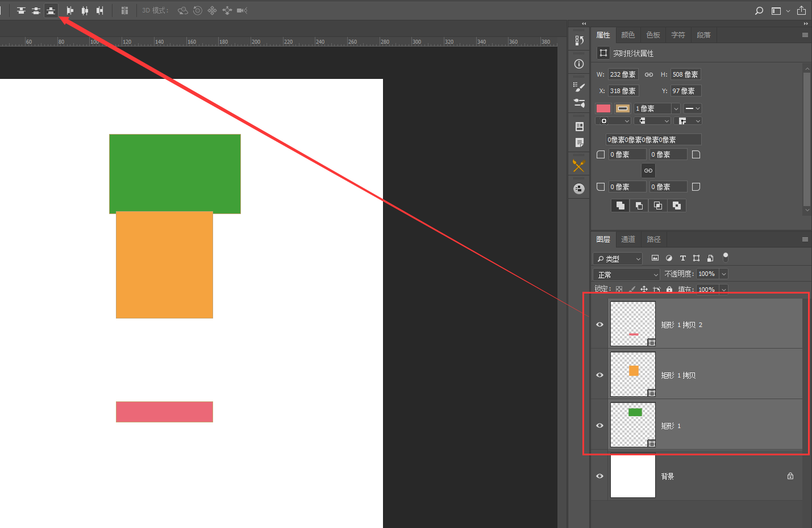Screen dimensions: 812x528
Task: Align layers to top edges
Action: [21, 11]
